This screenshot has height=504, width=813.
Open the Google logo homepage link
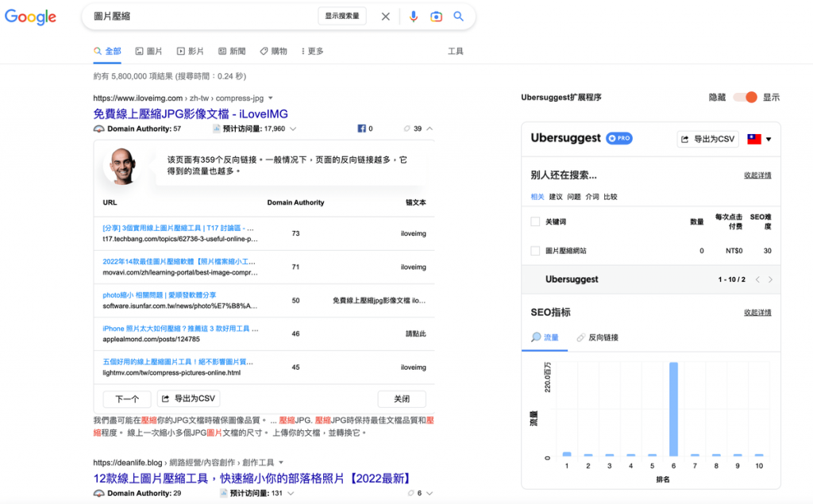30,17
